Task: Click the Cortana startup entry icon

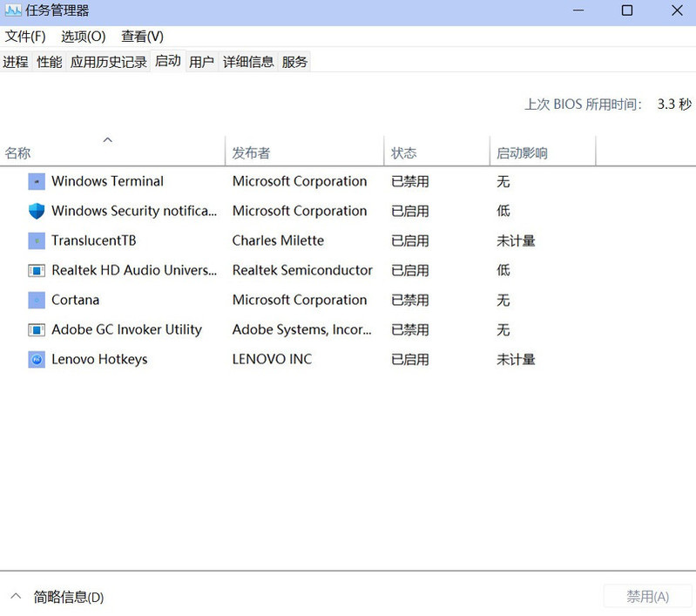Action: pos(36,300)
